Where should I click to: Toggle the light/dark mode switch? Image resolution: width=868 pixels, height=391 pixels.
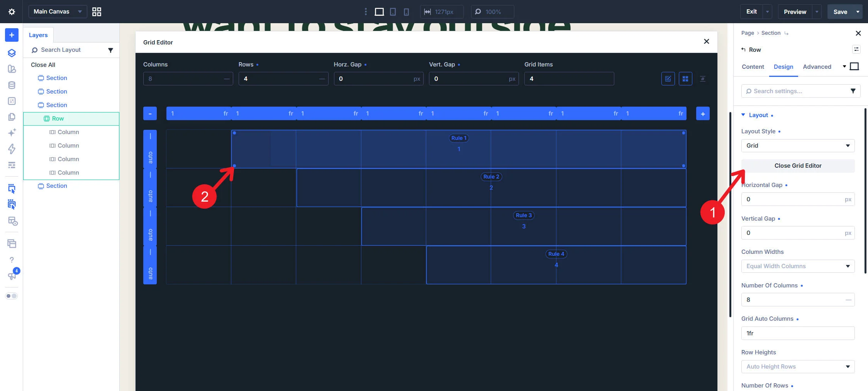coord(12,296)
